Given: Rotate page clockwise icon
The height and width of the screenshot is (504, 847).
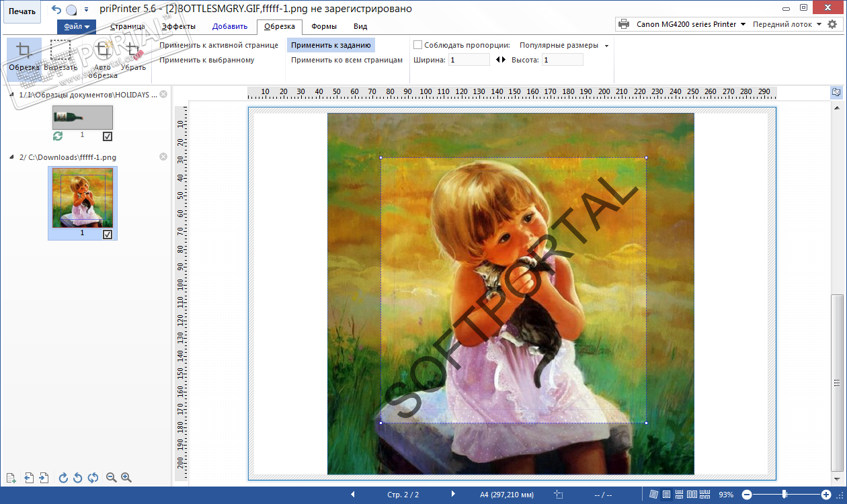Looking at the screenshot, I should click(63, 478).
